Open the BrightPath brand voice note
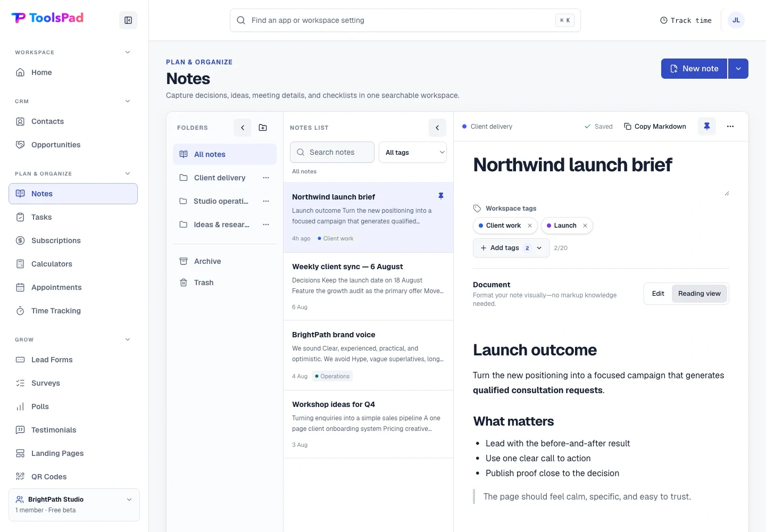 click(x=368, y=355)
